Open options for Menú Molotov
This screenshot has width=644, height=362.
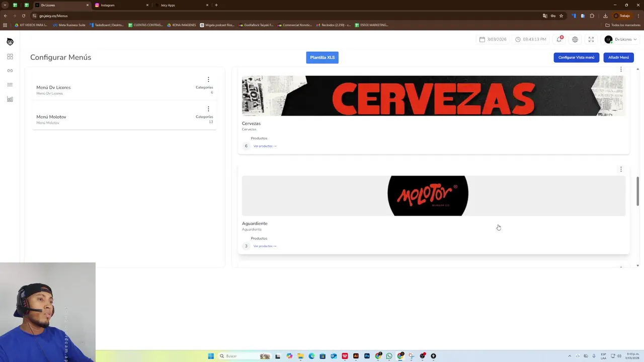pos(208,109)
